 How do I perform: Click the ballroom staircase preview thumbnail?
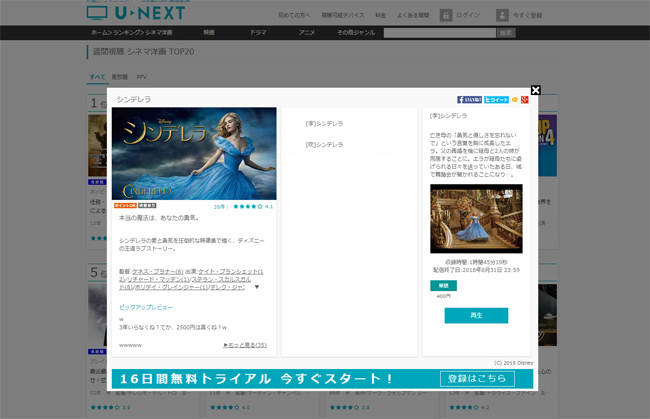pyautogui.click(x=476, y=219)
